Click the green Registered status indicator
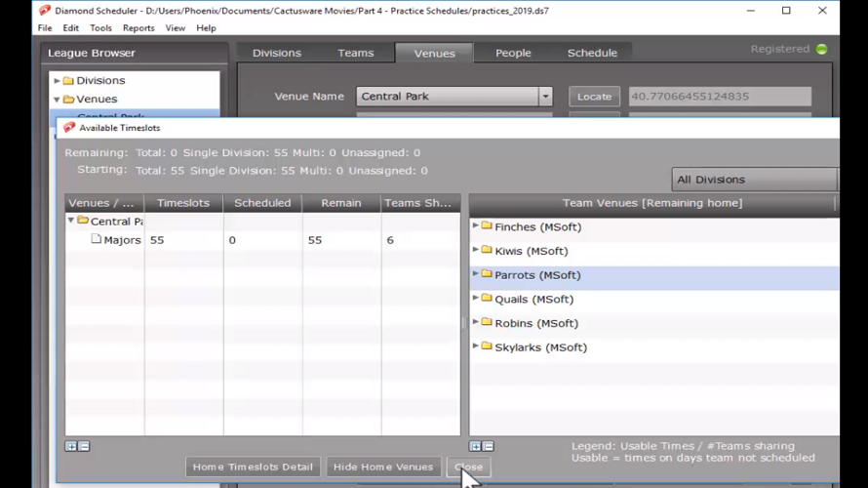Viewport: 868px width, 488px height. (x=822, y=49)
